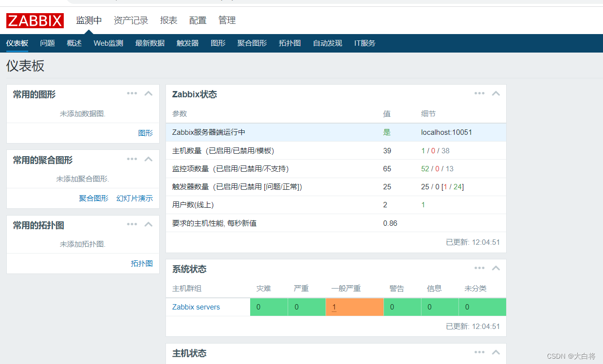Click the green 未分类 cell for Zabbix servers
This screenshot has width=603, height=364.
click(483, 307)
